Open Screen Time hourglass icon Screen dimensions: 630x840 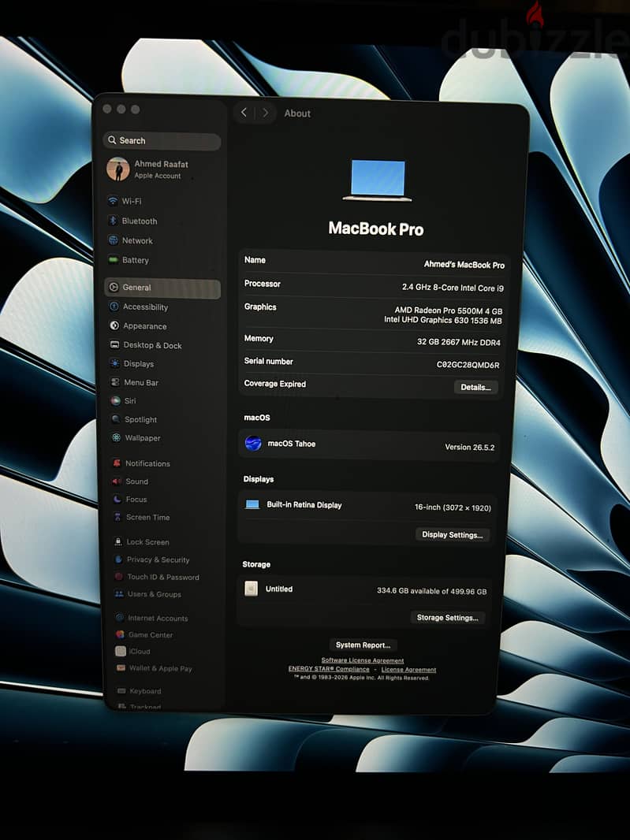(x=117, y=517)
